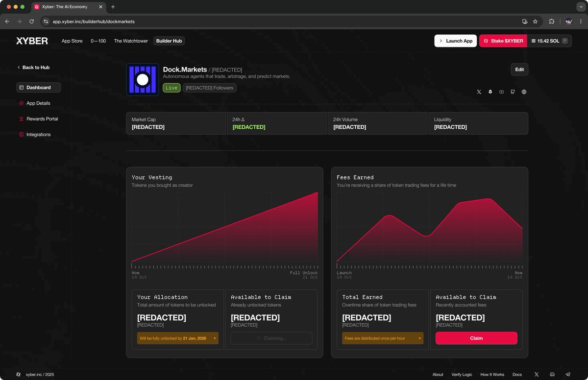Click the Live status badge
Screen dimensions: 588x380
171,88
